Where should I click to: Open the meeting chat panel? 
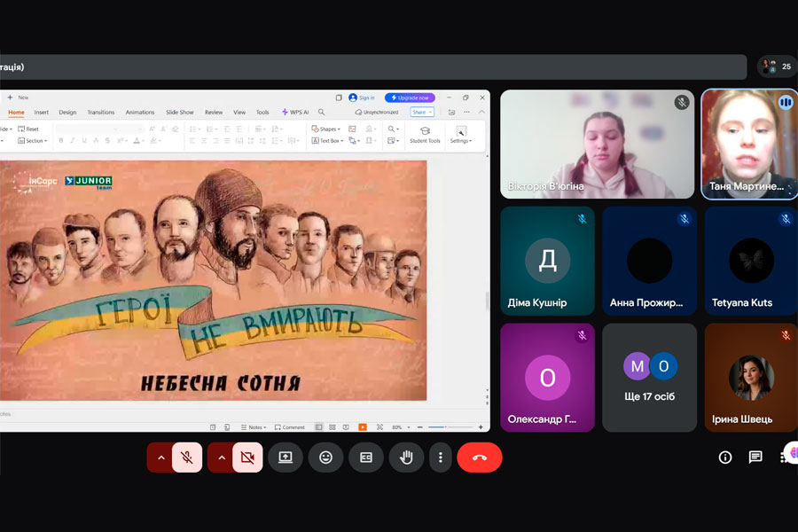click(x=755, y=458)
